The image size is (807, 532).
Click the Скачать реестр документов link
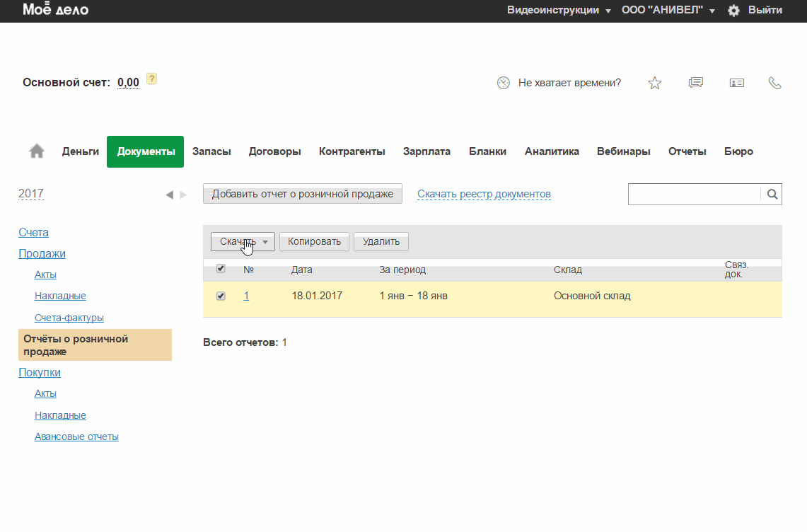click(x=484, y=194)
